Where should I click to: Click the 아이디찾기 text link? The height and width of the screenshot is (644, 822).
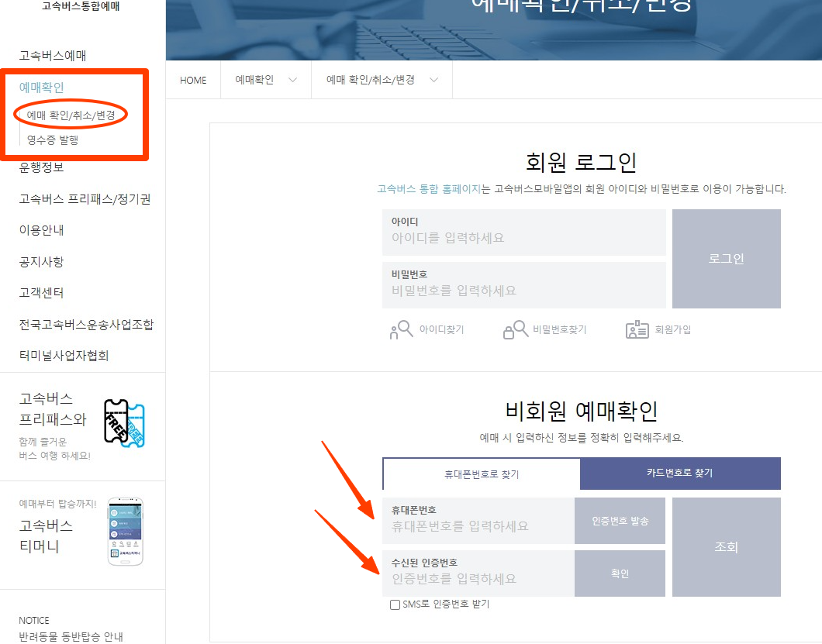(x=441, y=329)
